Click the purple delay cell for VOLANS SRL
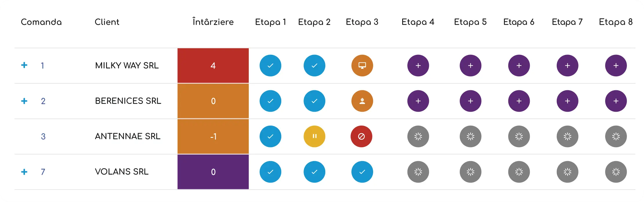 click(x=213, y=172)
